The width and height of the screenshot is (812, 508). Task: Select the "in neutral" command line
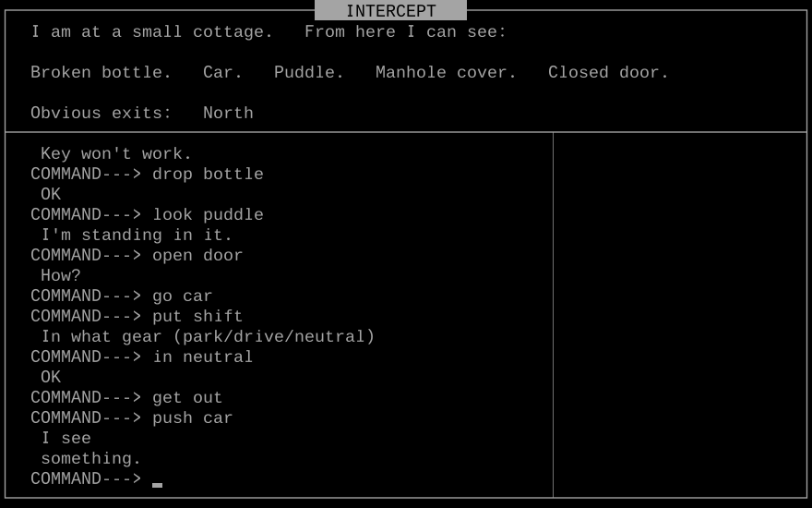202,357
